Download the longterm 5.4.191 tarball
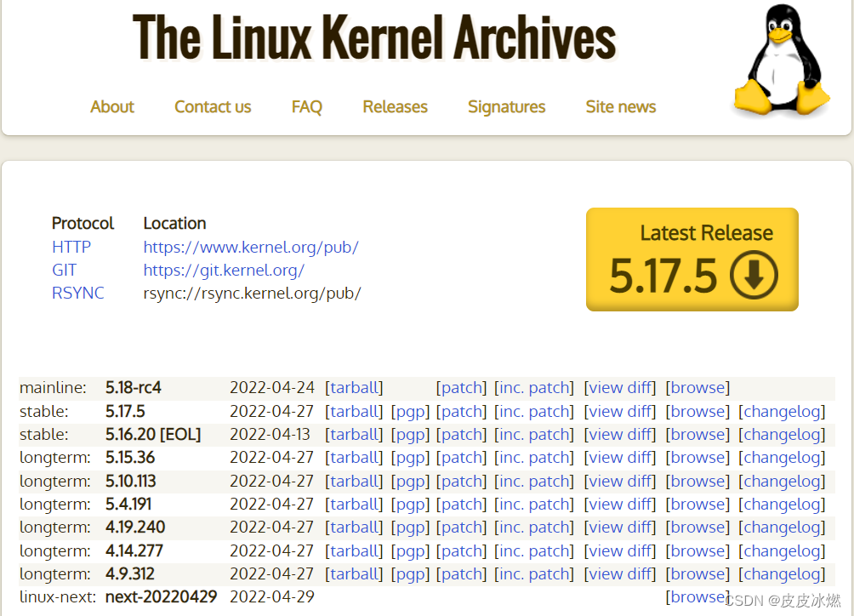854x616 pixels. click(x=354, y=505)
